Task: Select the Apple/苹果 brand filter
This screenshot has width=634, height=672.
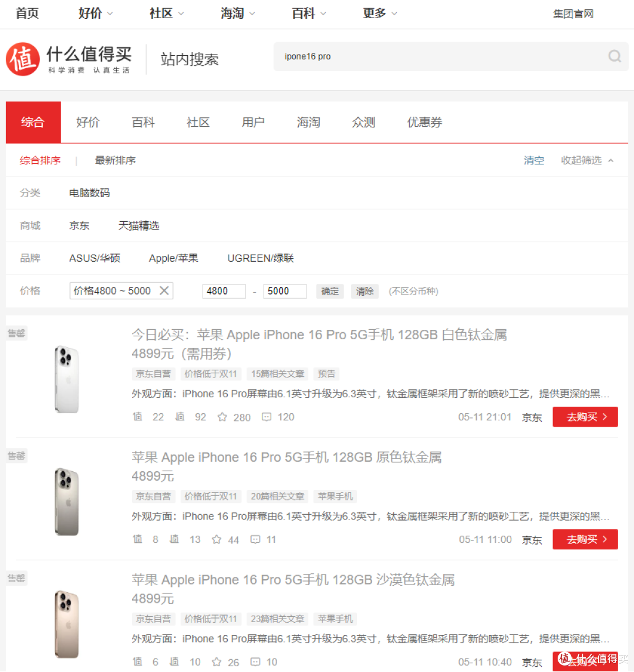Action: 173,258
